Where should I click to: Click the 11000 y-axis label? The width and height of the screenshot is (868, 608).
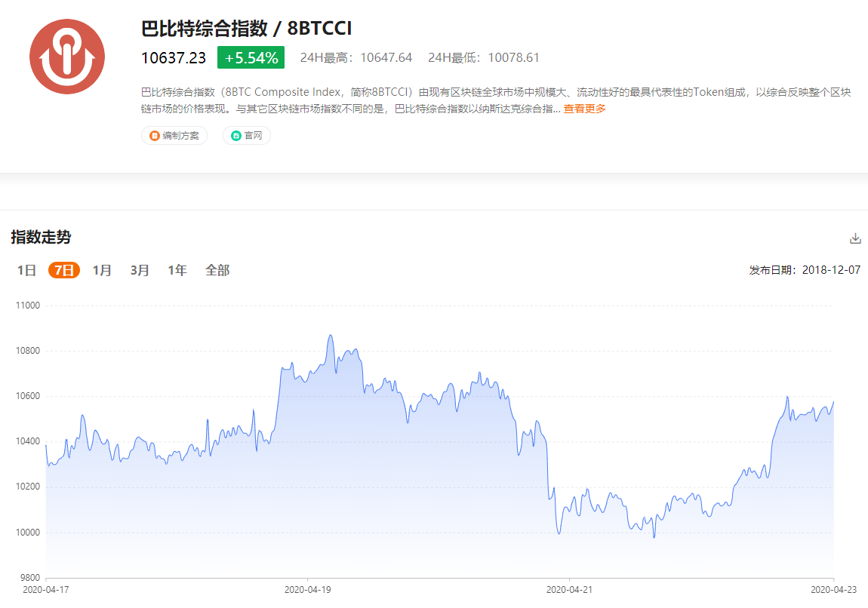click(x=28, y=306)
